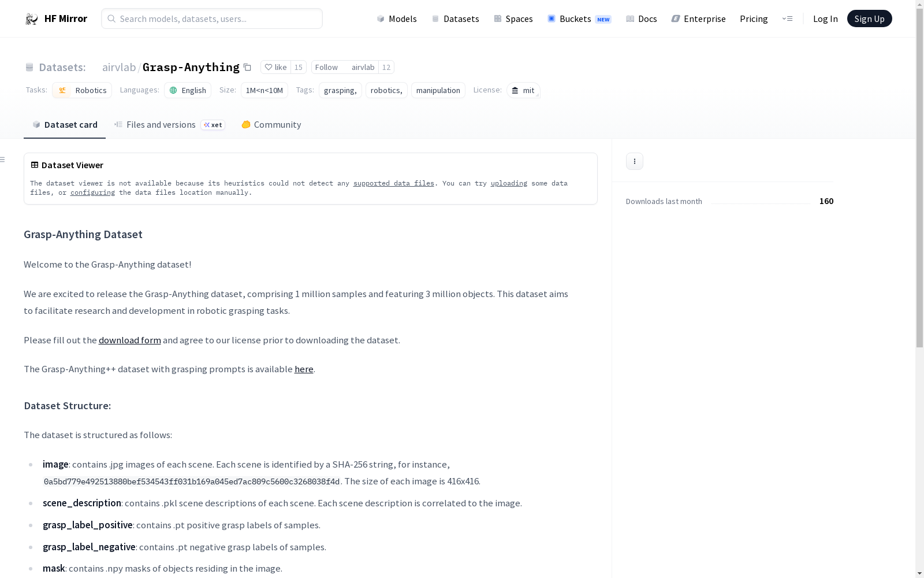924x578 pixels.
Task: Click the English globe icon
Action: tap(173, 90)
